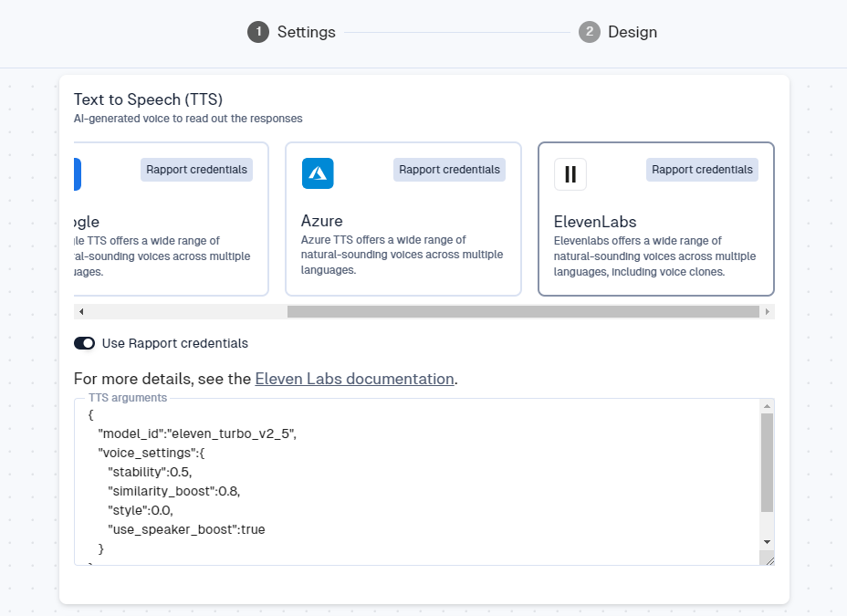
Task: Click the "voice_settings" line
Action: (152, 453)
